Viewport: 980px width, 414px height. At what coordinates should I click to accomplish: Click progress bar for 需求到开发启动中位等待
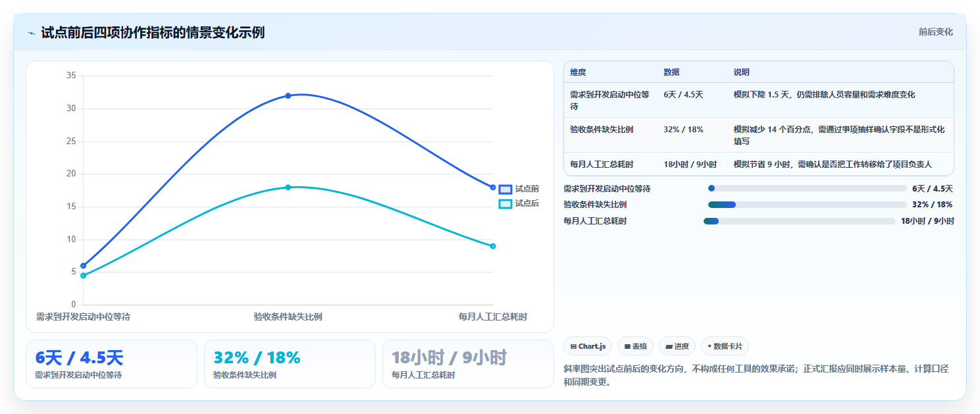808,188
